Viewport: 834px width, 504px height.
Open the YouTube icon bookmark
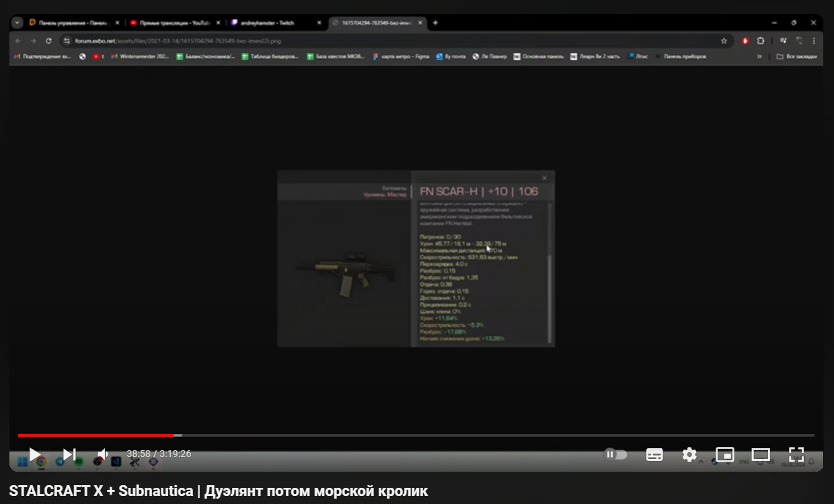(98, 56)
